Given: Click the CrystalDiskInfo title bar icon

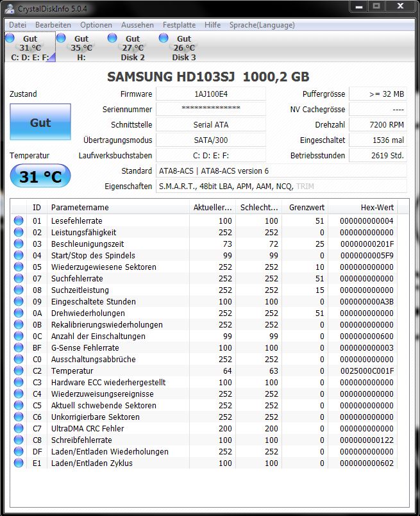Looking at the screenshot, I should pos(10,8).
